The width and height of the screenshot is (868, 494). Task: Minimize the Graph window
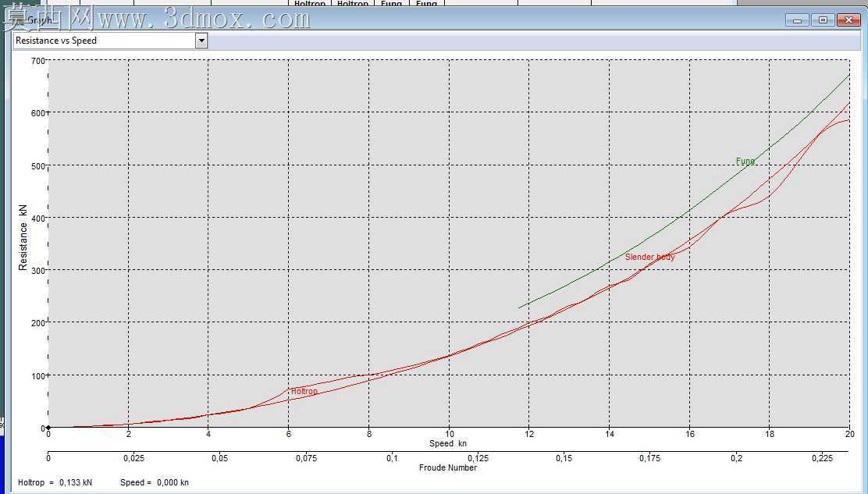click(797, 20)
